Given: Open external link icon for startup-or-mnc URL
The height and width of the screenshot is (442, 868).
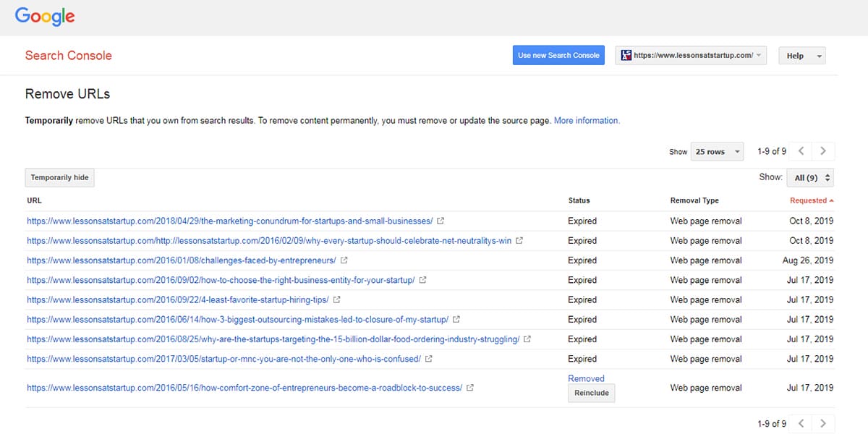Looking at the screenshot, I should (x=429, y=359).
